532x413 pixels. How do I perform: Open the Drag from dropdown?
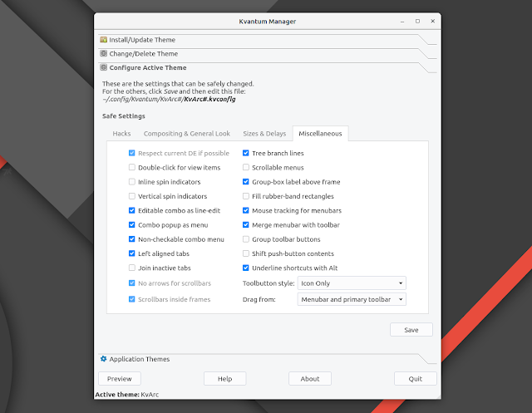(x=352, y=299)
